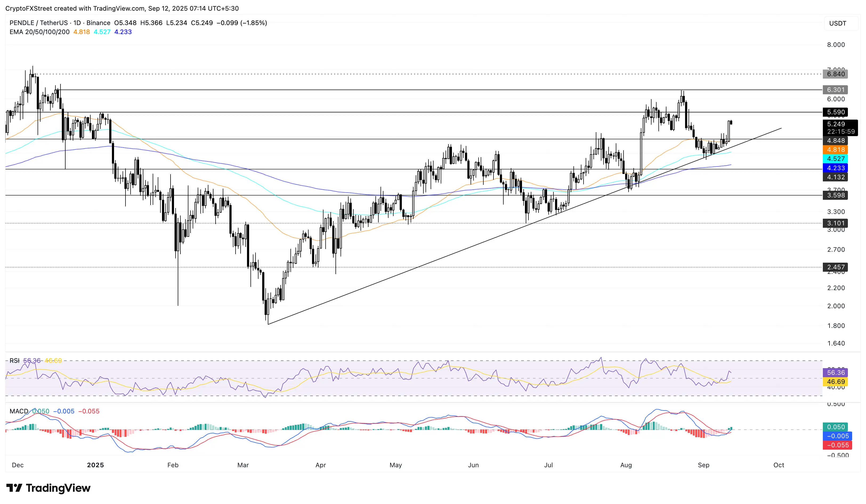The image size is (866, 504).
Task: Select the MACD indicator label
Action: click(x=19, y=411)
